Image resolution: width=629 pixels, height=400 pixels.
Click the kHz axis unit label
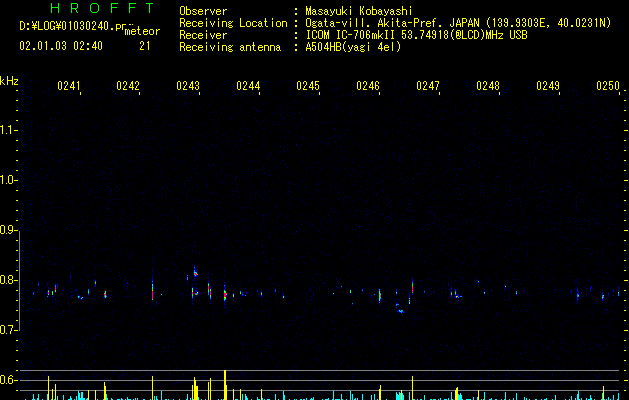9,81
